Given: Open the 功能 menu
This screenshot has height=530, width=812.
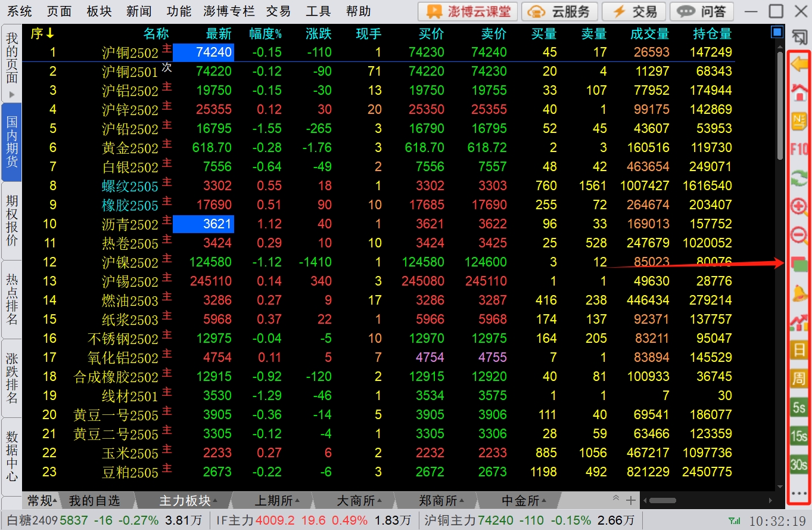Looking at the screenshot, I should [179, 11].
